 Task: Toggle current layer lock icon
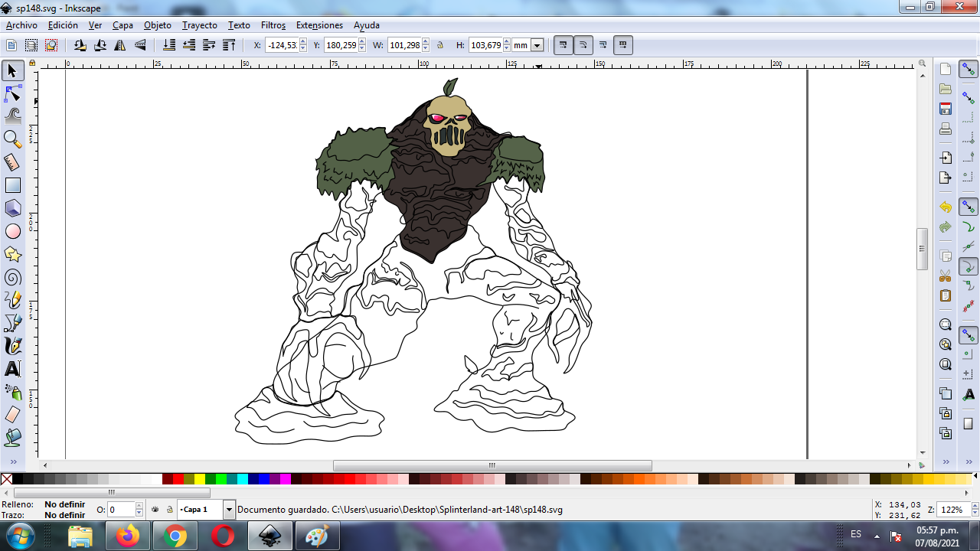click(x=169, y=509)
